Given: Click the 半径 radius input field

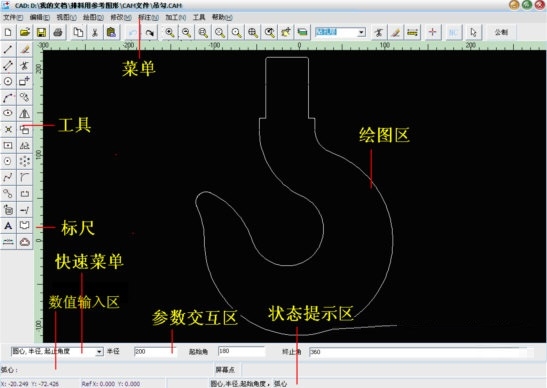Looking at the screenshot, I should [155, 351].
